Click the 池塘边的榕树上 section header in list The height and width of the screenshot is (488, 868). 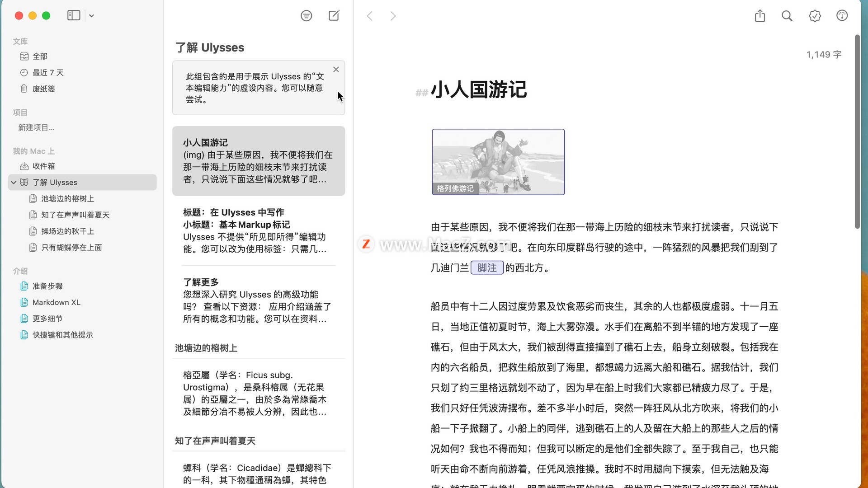(206, 348)
